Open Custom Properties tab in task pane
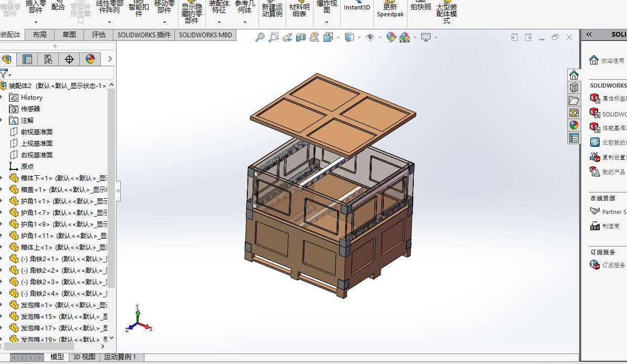 pos(574,138)
